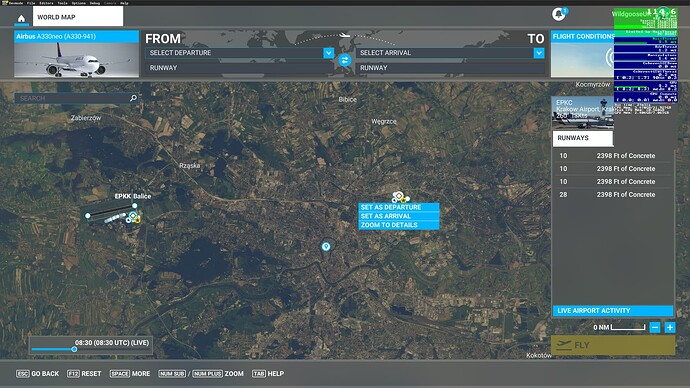Adjust the time of day slider handle
The width and height of the screenshot is (690, 388).
coord(74,349)
